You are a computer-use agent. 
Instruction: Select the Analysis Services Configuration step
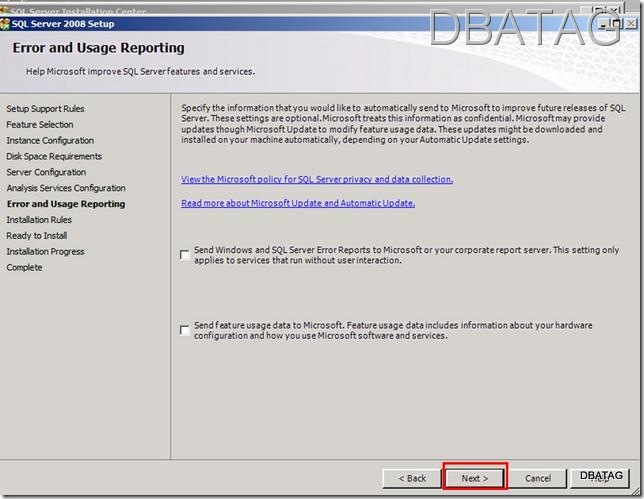pyautogui.click(x=66, y=188)
